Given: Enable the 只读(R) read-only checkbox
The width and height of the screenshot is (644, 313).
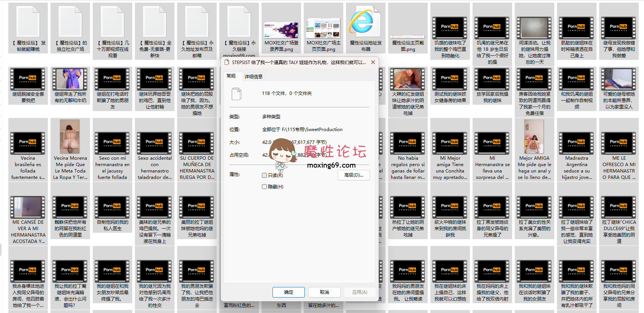Looking at the screenshot, I should pos(264,175).
